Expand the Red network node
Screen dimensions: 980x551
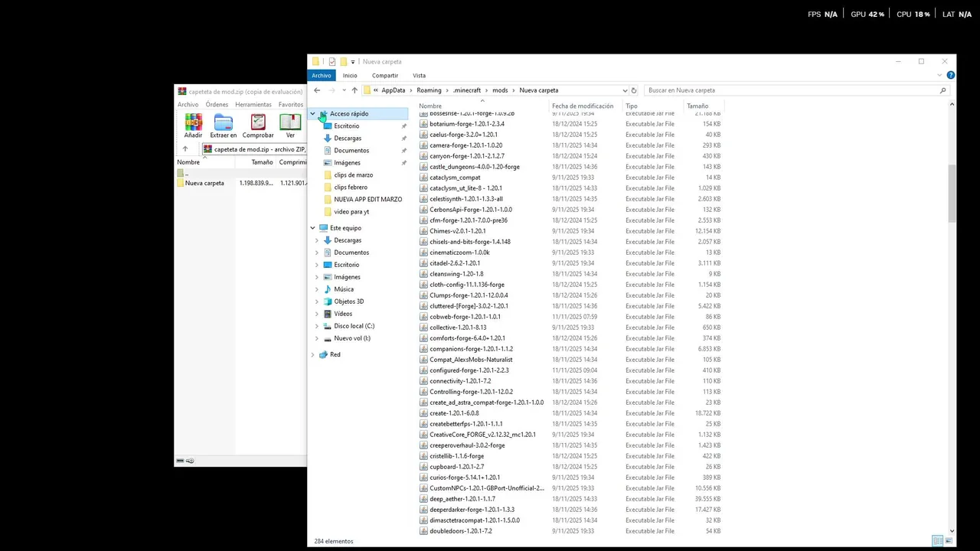tap(312, 355)
